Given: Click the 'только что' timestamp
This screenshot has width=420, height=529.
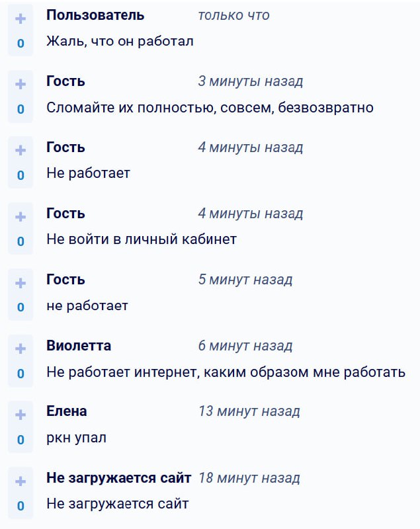Looking at the screenshot, I should pyautogui.click(x=233, y=15).
